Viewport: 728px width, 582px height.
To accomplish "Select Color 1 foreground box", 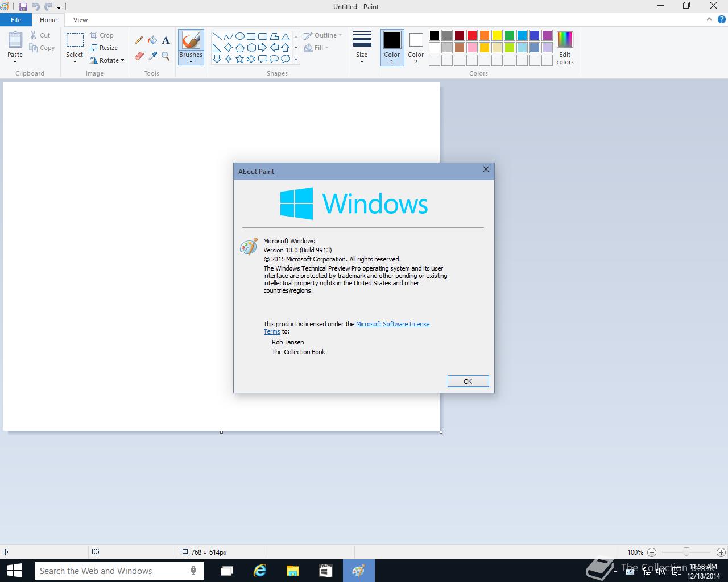I will [392, 48].
